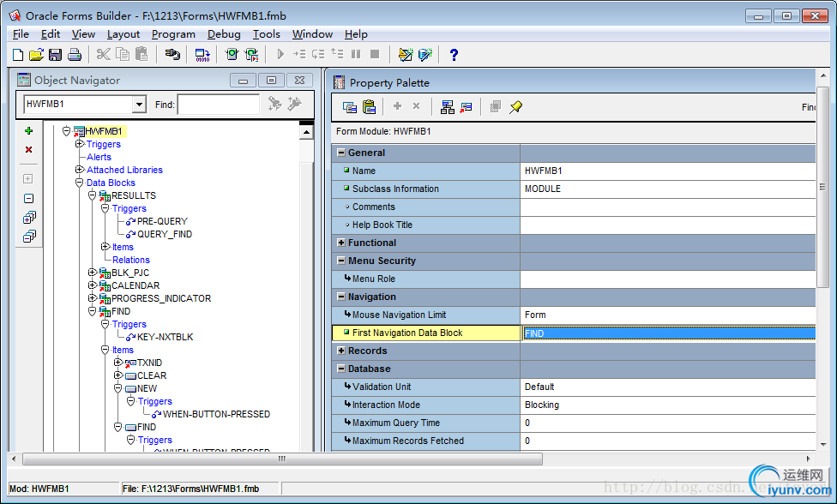Expand the Attached Libraries tree node

click(x=80, y=170)
